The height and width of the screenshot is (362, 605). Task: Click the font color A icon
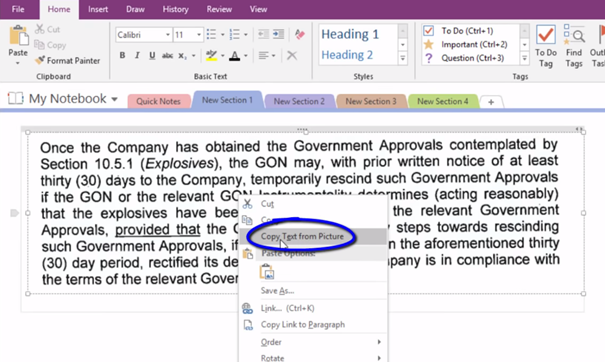[x=234, y=56]
